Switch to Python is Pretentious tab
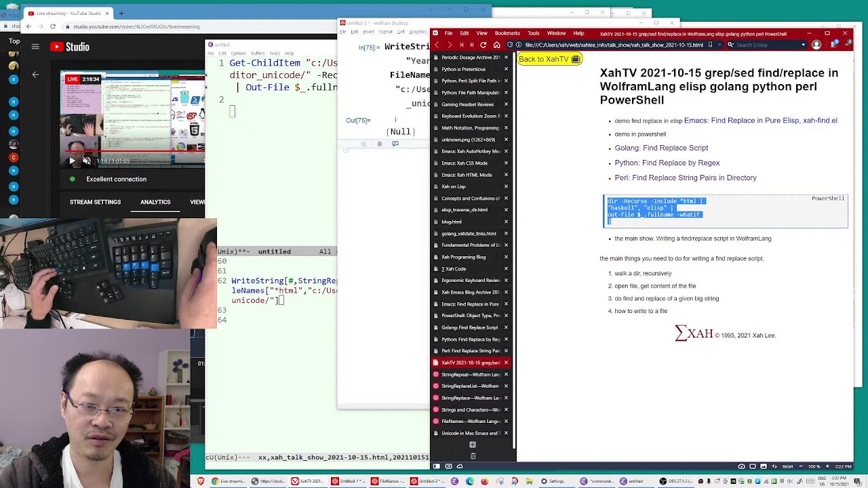Screen dimensions: 868x488 click(x=471, y=69)
